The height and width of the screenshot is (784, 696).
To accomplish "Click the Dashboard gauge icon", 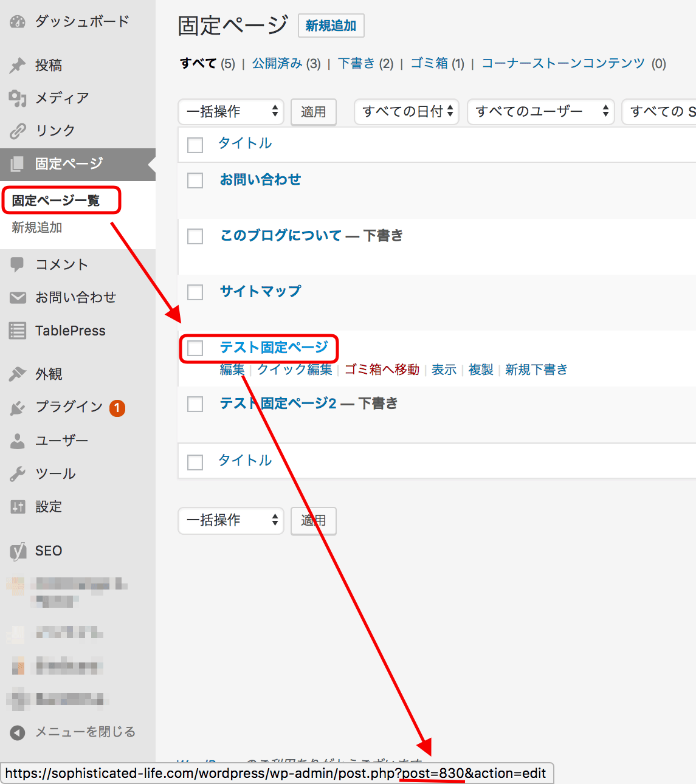I will [18, 21].
